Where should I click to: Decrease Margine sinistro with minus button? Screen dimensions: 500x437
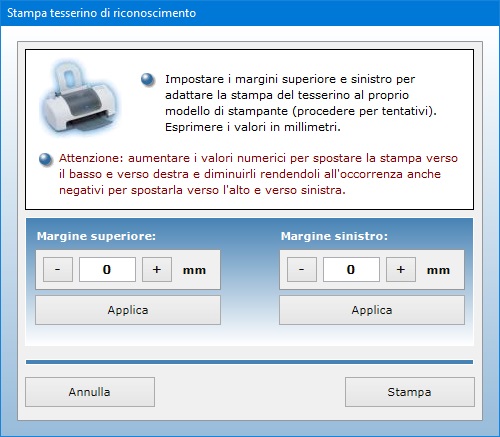[x=302, y=269]
